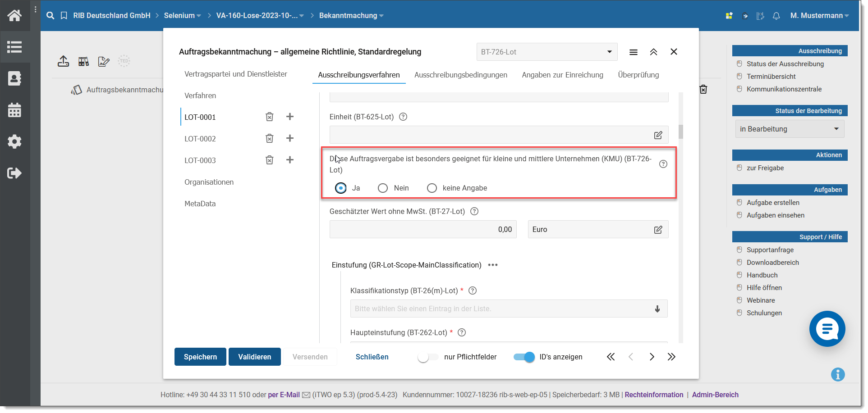Select the Nein radio button

[x=383, y=188]
